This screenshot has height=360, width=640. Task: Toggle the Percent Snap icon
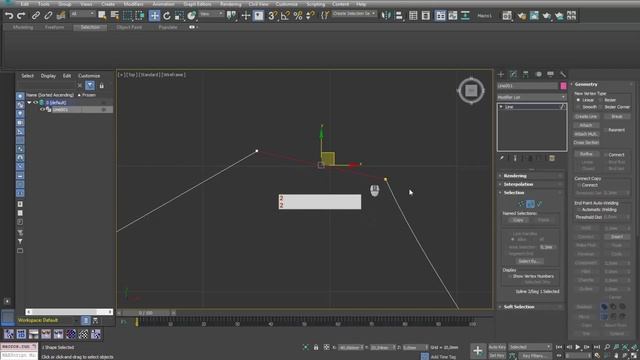tap(298, 16)
